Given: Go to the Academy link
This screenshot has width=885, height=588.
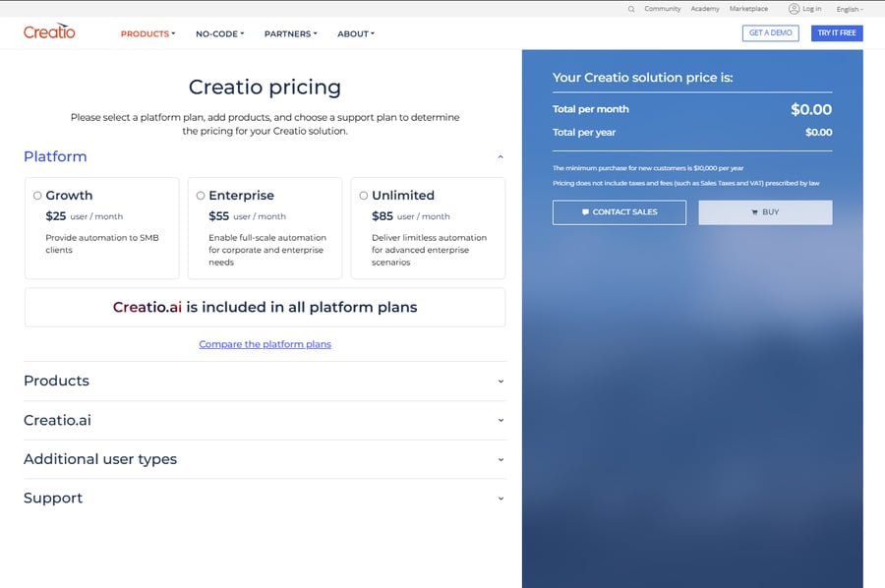Looking at the screenshot, I should click(705, 9).
